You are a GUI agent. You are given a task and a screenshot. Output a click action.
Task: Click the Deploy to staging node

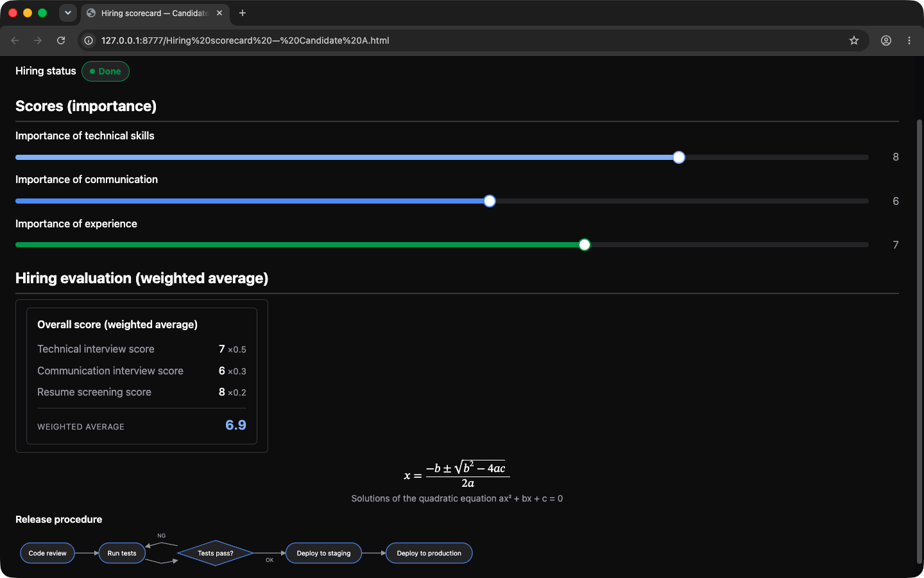click(323, 553)
